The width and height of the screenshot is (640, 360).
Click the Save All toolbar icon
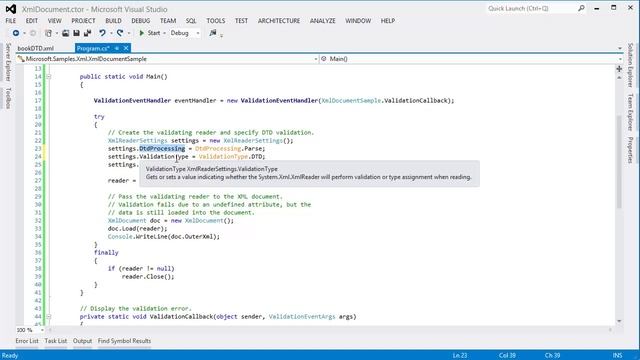pyautogui.click(x=87, y=33)
